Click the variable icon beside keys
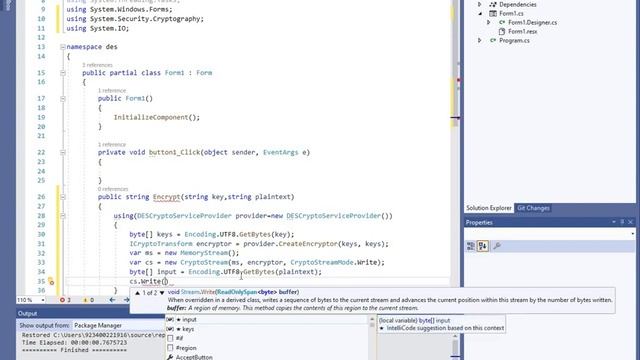 pos(170,329)
